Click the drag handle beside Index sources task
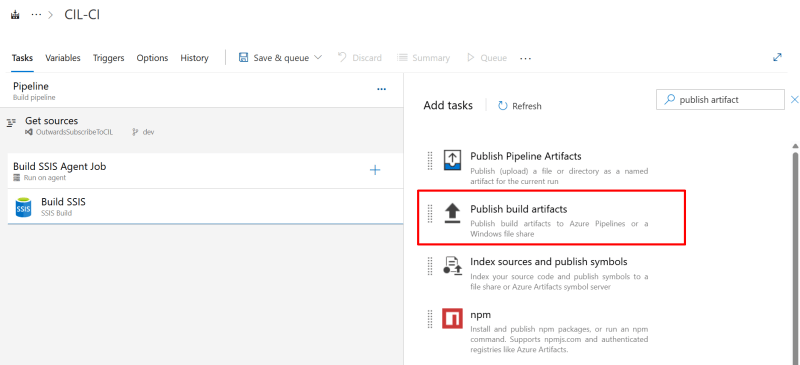The width and height of the screenshot is (800, 365). click(430, 265)
